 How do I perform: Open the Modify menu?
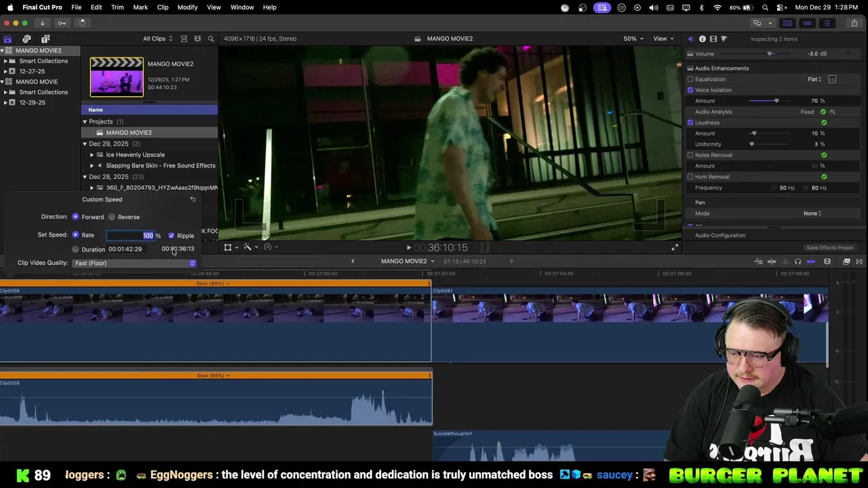(x=187, y=7)
